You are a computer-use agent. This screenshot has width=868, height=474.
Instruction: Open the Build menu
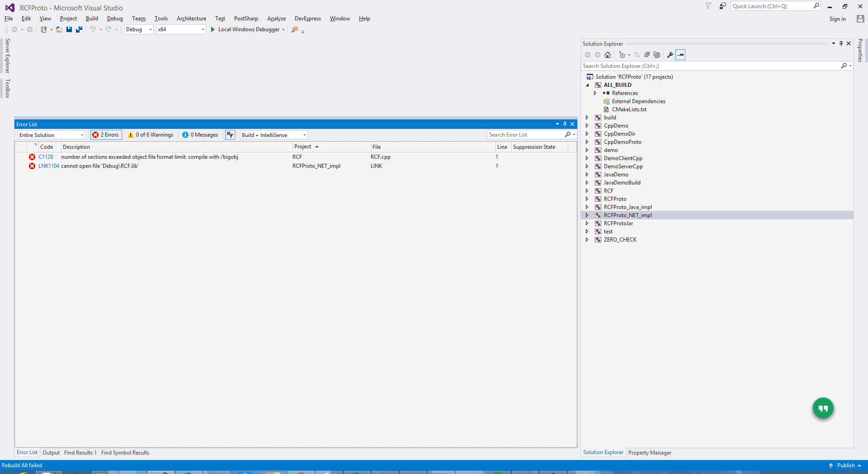point(92,19)
